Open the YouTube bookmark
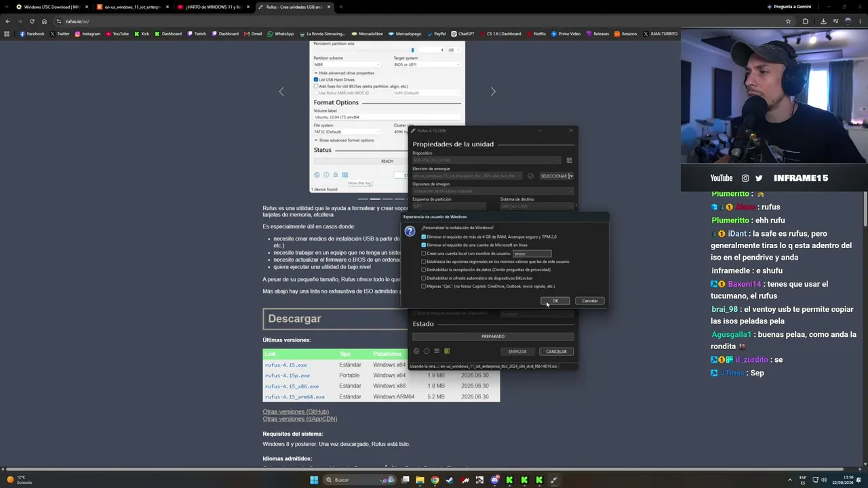Image resolution: width=868 pixels, height=488 pixels. click(117, 34)
